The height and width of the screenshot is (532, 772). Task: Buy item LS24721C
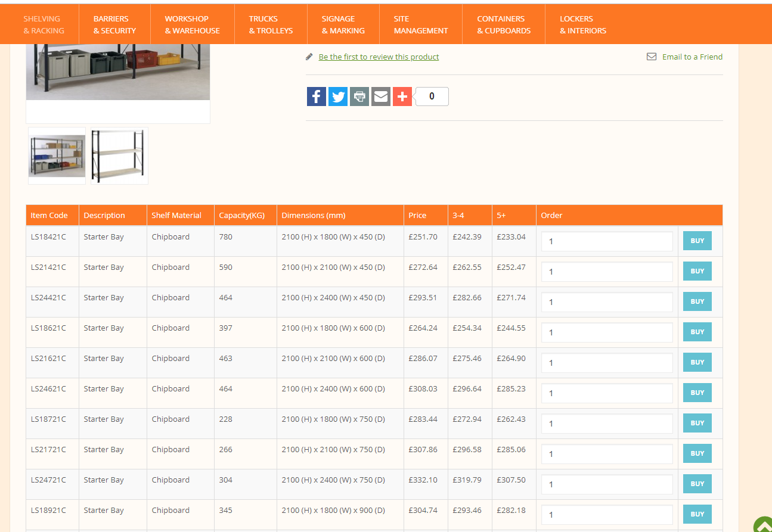pos(697,483)
